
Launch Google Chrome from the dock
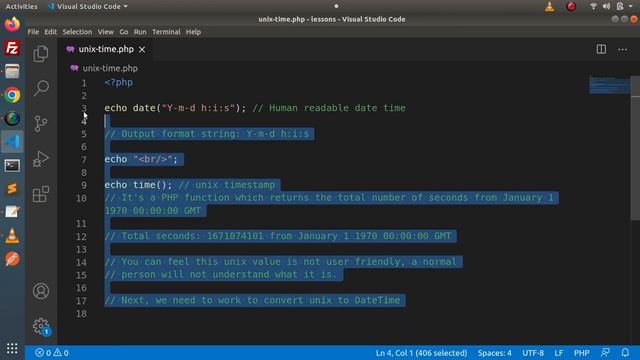point(12,95)
